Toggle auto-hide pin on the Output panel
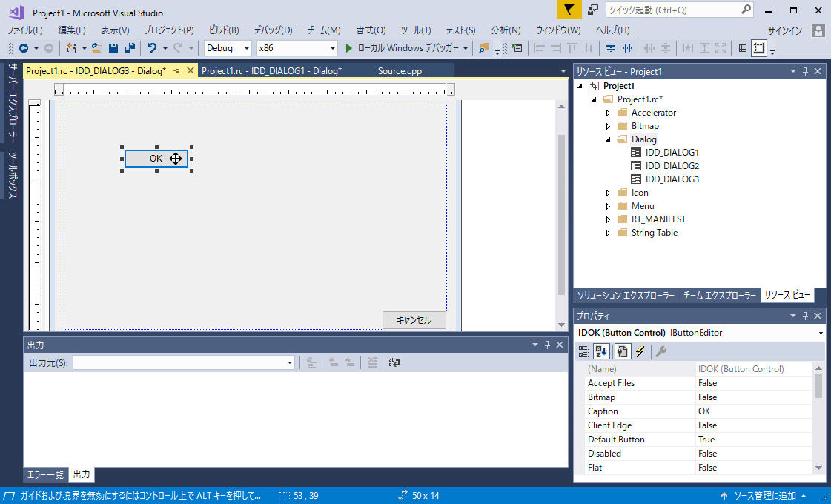831x504 pixels. click(x=548, y=345)
